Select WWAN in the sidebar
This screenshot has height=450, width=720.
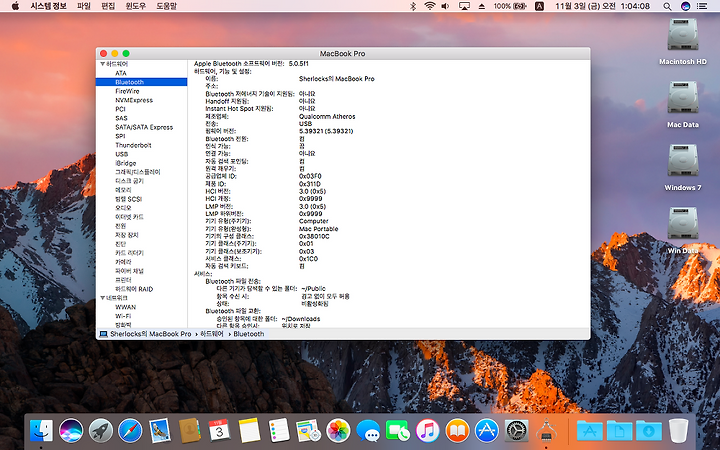[125, 307]
